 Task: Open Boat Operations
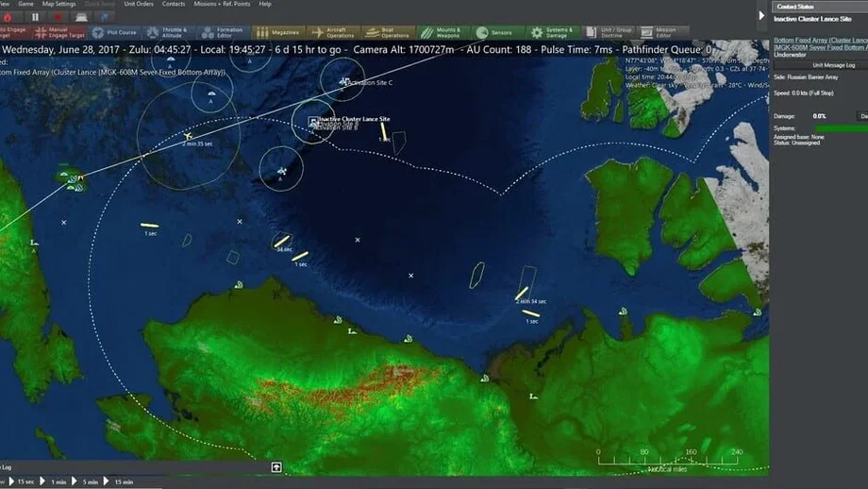(x=388, y=33)
